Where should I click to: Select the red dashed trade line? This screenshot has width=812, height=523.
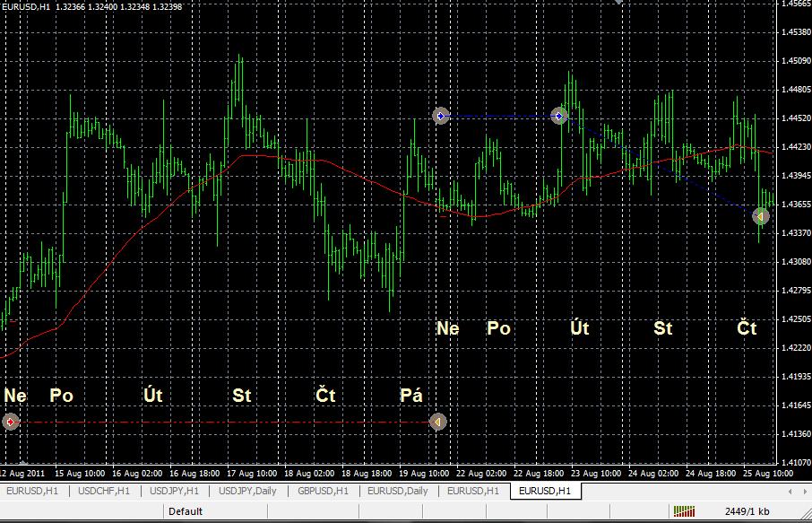[x=224, y=422]
